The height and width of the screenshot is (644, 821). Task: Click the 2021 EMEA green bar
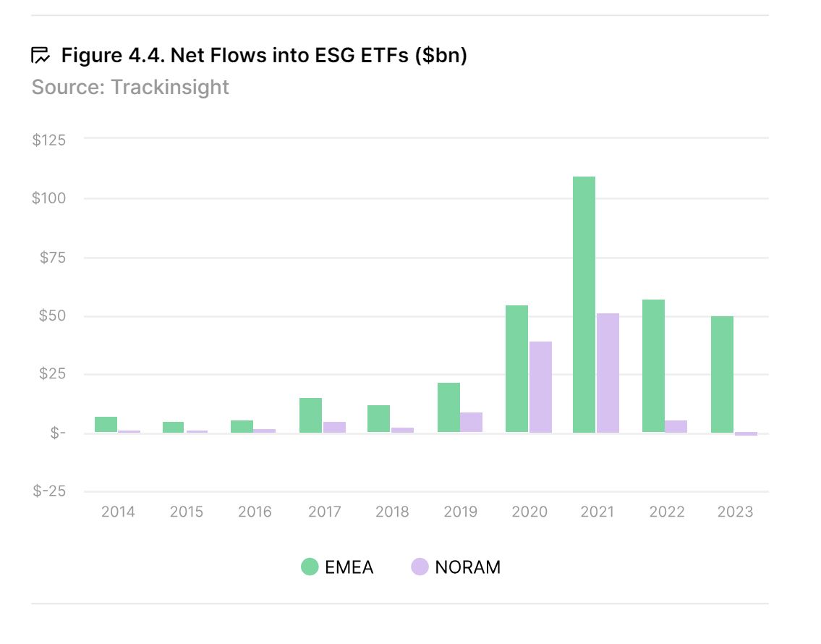coord(584,304)
